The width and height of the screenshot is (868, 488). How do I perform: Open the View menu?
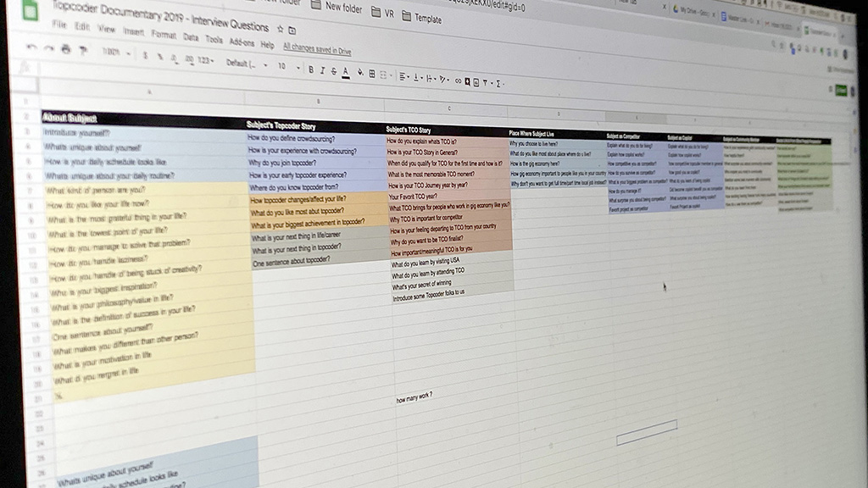106,29
